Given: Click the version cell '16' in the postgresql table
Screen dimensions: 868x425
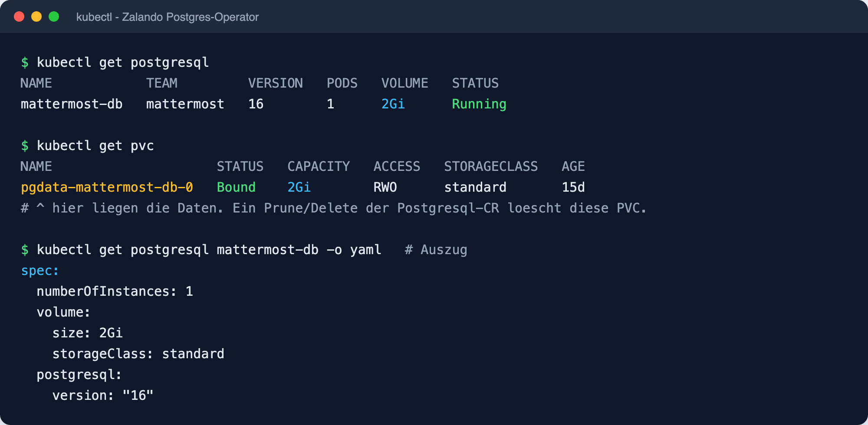Looking at the screenshot, I should (256, 104).
